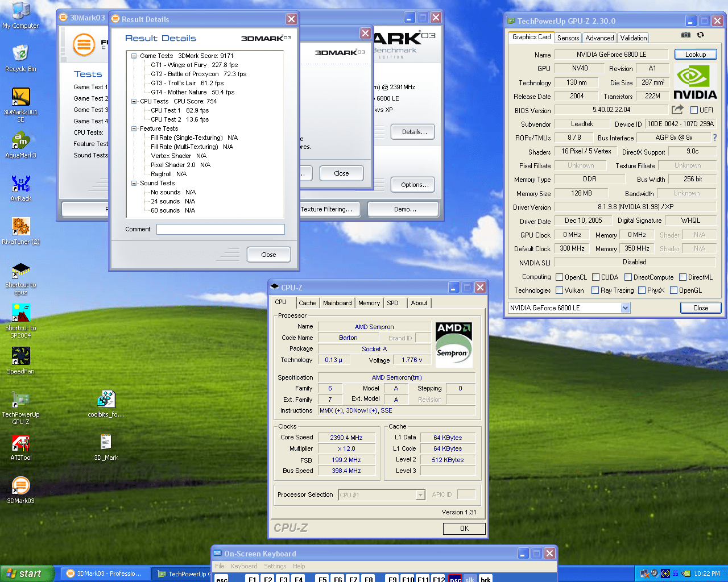Toggle the PhysX checkbox in GPU-Z
Image resolution: width=728 pixels, height=582 pixels.
642,290
